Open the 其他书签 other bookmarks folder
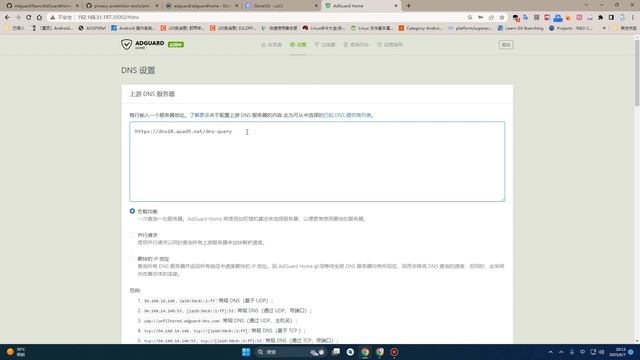640x360 pixels. 624,28
